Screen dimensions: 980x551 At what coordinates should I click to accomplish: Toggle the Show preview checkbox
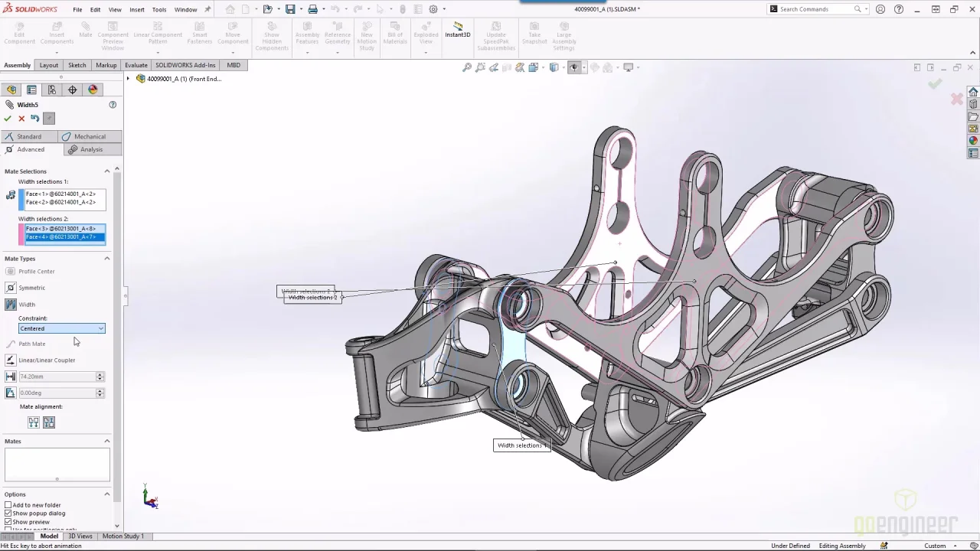(8, 522)
